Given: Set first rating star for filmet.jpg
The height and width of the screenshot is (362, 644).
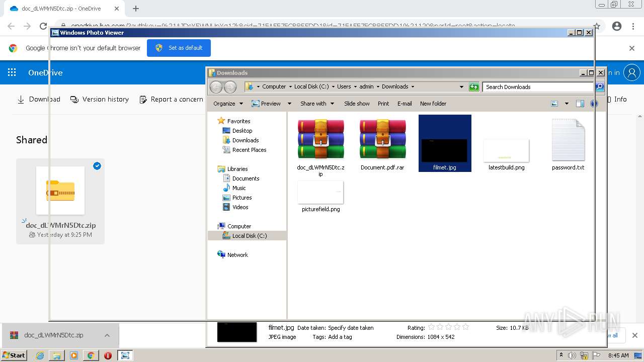Looking at the screenshot, I should click(431, 327).
